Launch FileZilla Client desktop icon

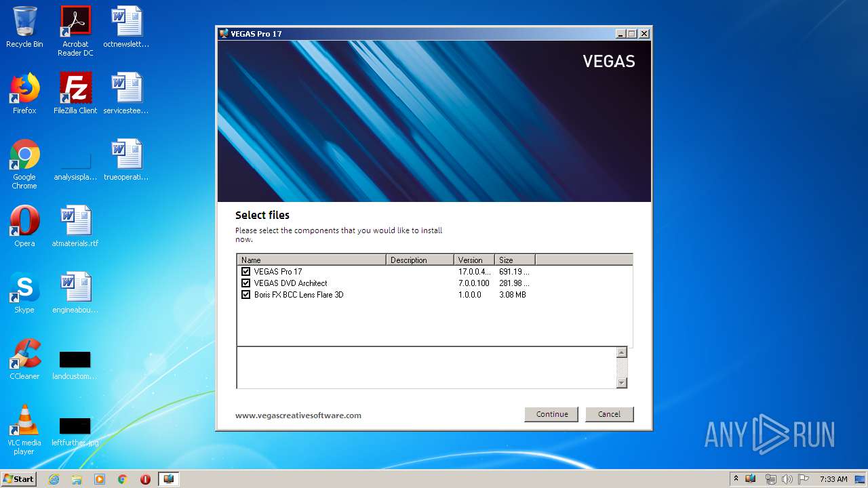click(x=75, y=94)
